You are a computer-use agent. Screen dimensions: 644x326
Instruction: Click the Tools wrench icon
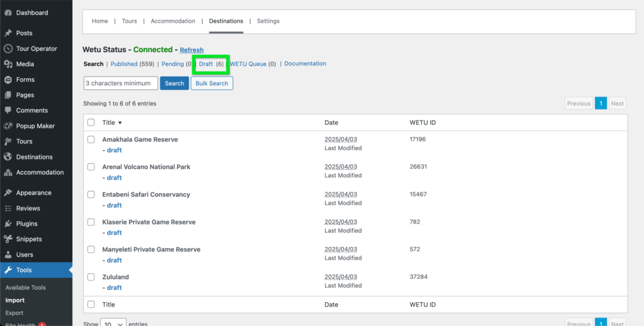click(x=8, y=270)
